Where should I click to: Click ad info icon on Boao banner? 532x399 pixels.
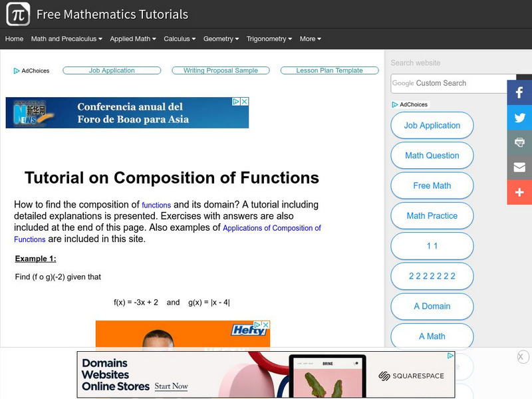236,102
